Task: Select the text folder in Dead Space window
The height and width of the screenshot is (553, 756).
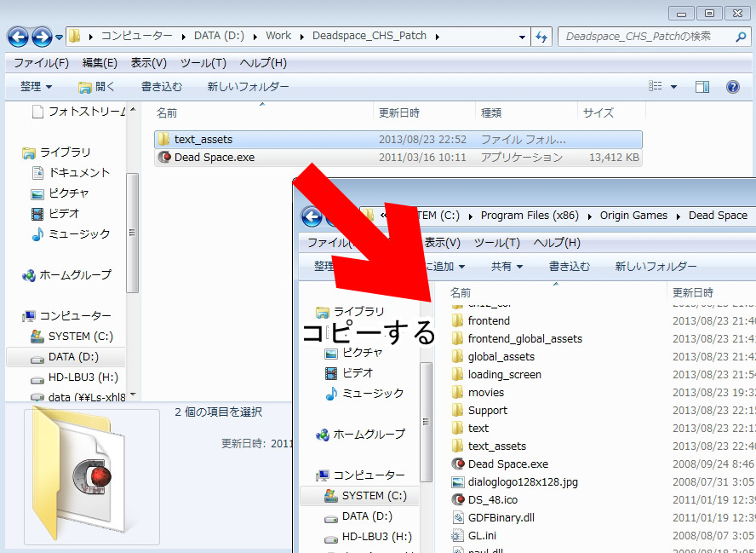Action: point(471,428)
